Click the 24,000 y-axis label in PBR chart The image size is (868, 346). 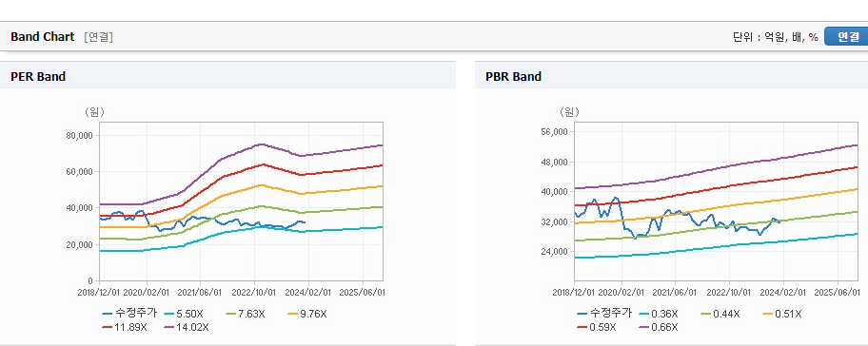[555, 252]
